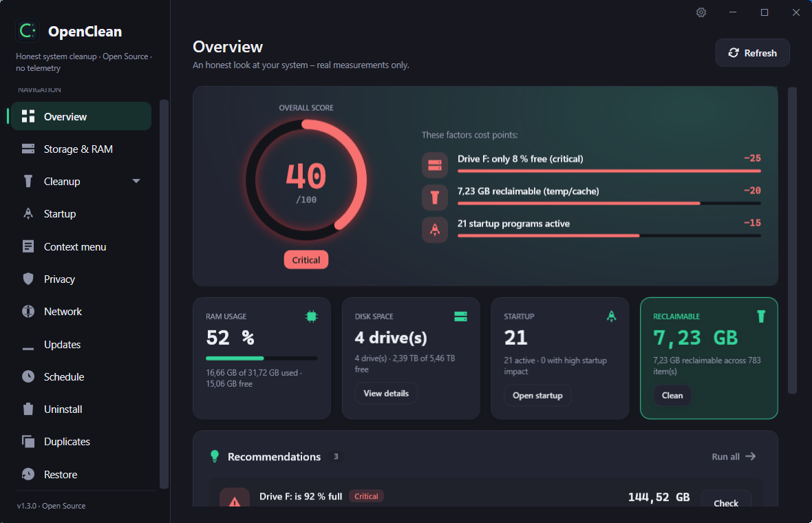Go to Updates
The image size is (812, 523).
[x=81, y=344]
